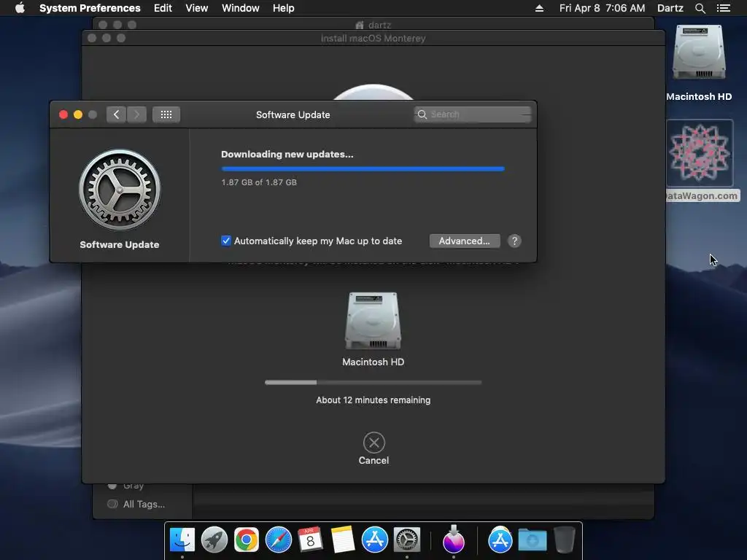
Task: Click the help question mark button
Action: pos(514,241)
